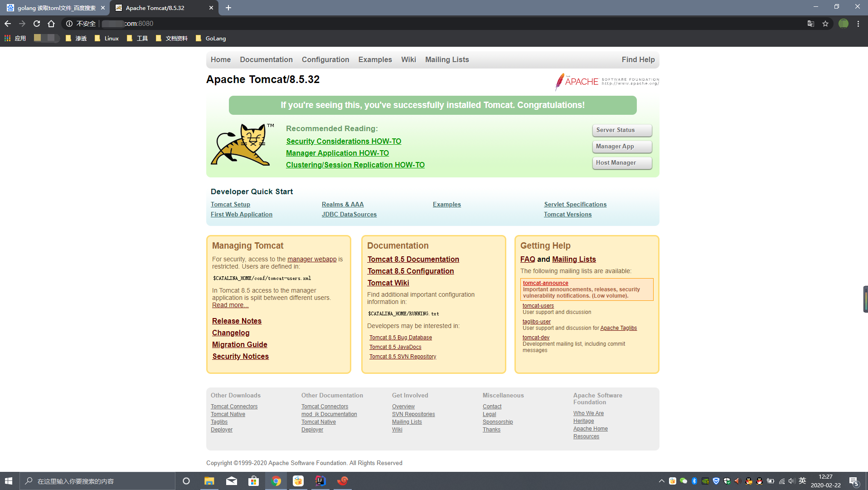The image size is (868, 490).
Task: Open the manager webapp link
Action: click(312, 259)
